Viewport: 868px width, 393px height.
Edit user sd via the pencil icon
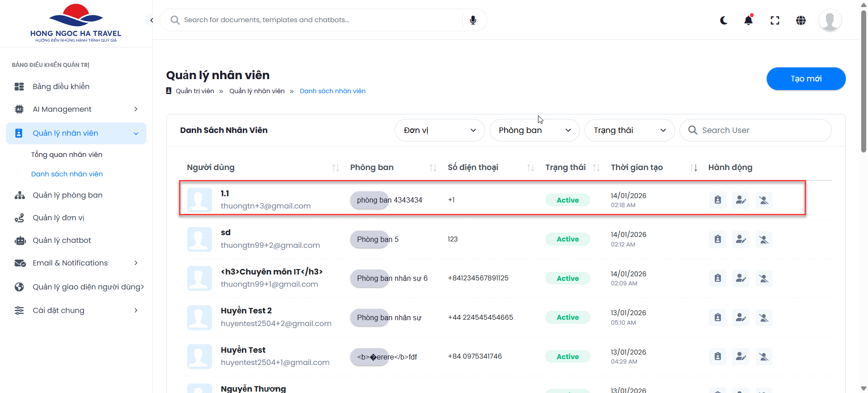coord(741,239)
